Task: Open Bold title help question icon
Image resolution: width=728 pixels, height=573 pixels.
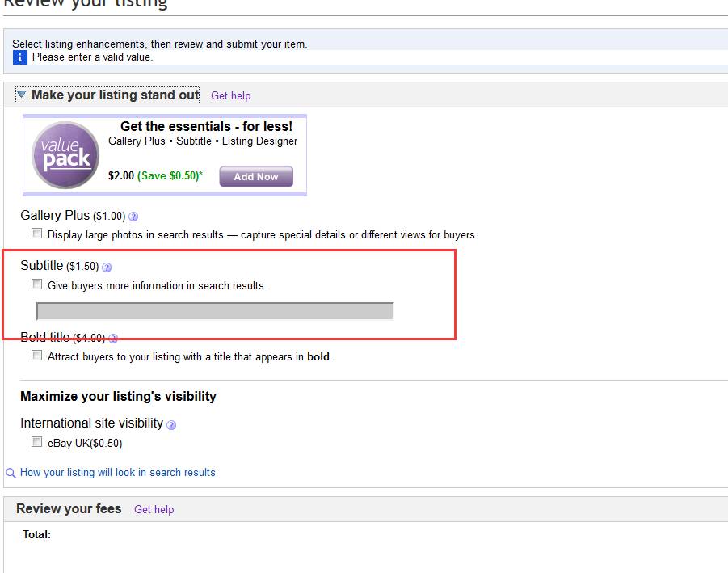Action: pyautogui.click(x=113, y=338)
